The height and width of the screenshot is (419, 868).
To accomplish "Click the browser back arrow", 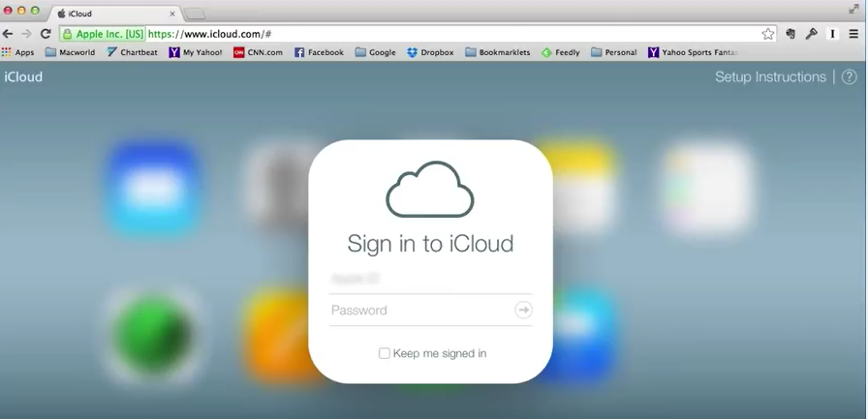I will (x=8, y=34).
